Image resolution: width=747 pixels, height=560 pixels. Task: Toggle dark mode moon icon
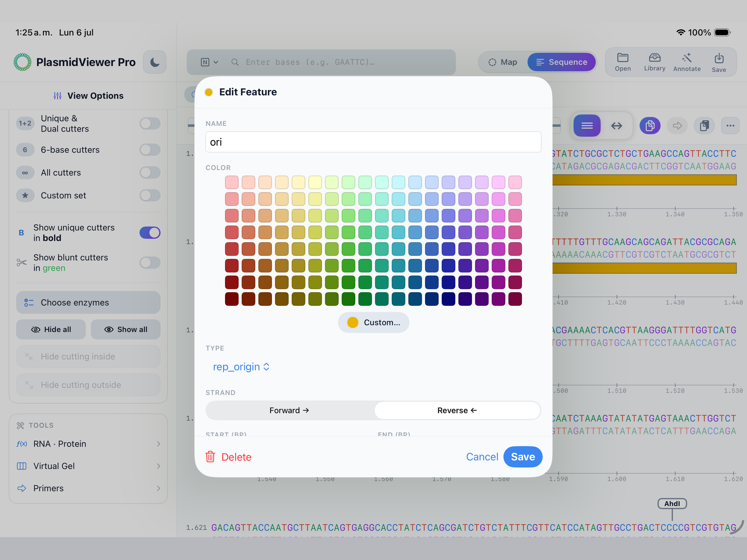[x=155, y=62]
